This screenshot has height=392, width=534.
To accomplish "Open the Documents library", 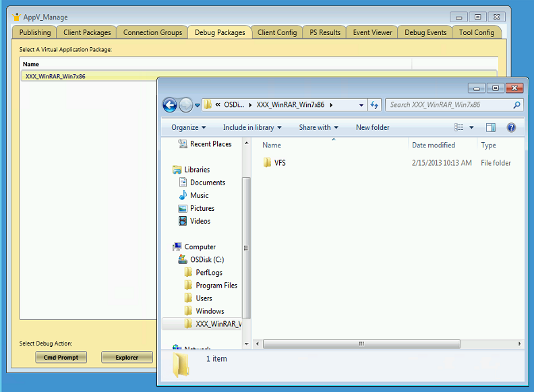I will [x=208, y=183].
